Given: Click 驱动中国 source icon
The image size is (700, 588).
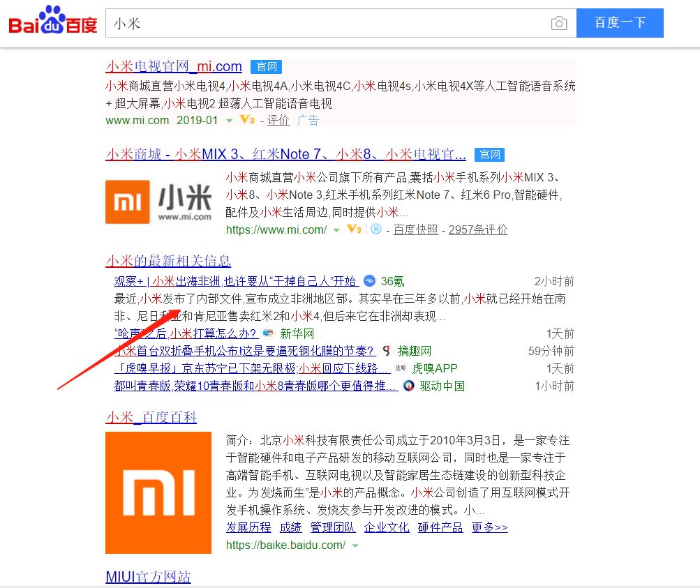Looking at the screenshot, I should pos(408,386).
